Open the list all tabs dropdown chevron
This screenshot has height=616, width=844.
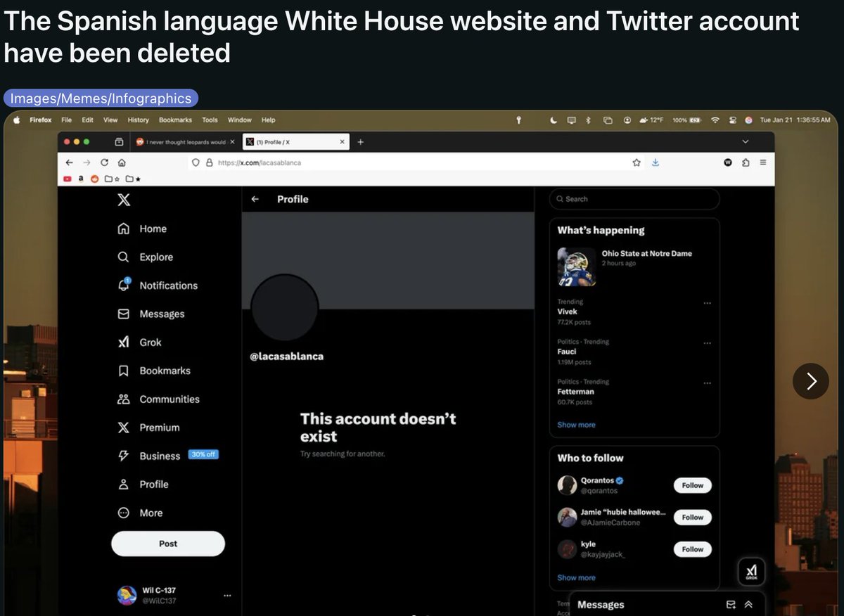click(746, 142)
